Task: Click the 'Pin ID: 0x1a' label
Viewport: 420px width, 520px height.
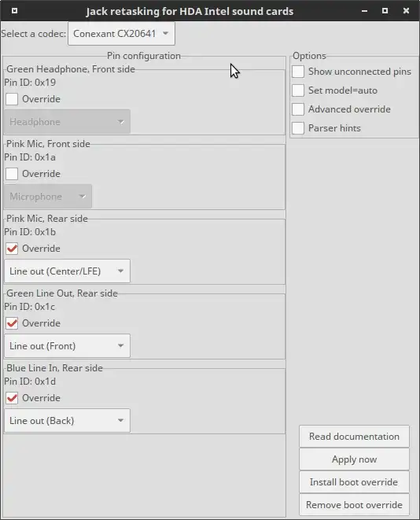Action: 30,157
